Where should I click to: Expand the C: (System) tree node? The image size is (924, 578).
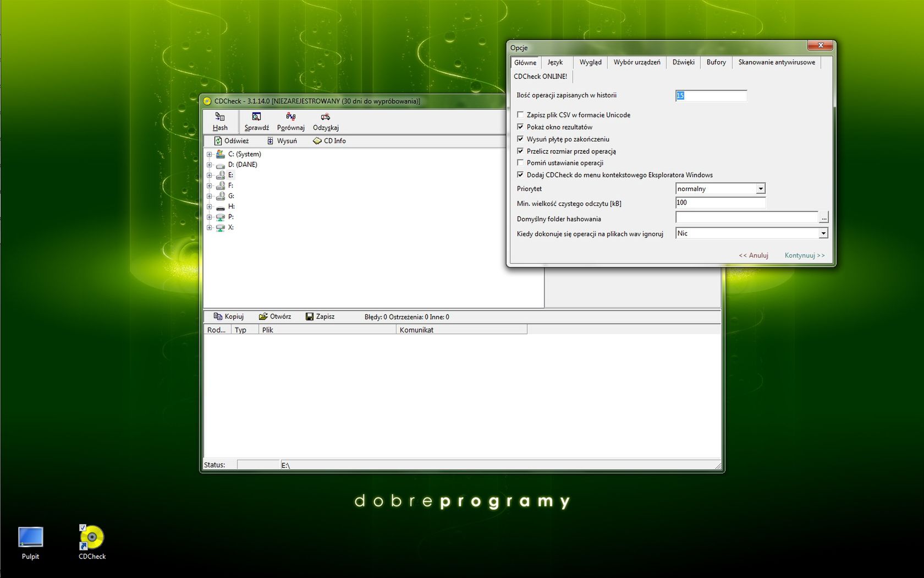(x=209, y=154)
